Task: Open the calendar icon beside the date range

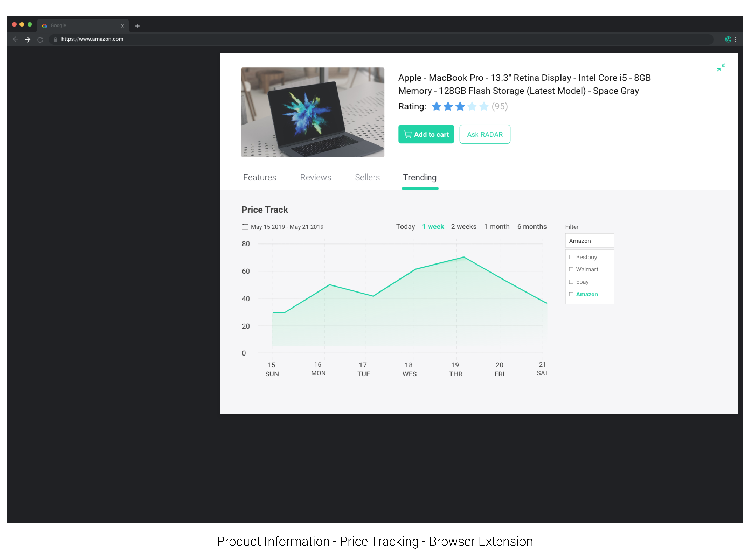Action: [245, 227]
